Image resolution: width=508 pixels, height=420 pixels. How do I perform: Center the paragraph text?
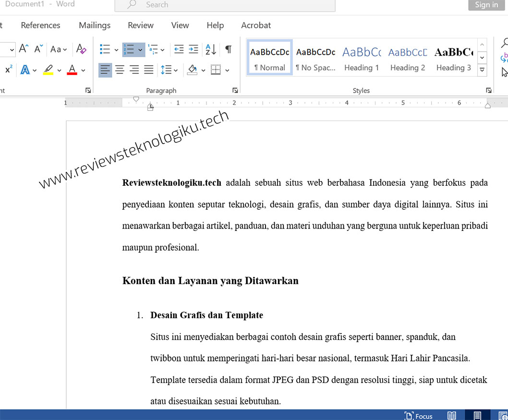tap(120, 70)
